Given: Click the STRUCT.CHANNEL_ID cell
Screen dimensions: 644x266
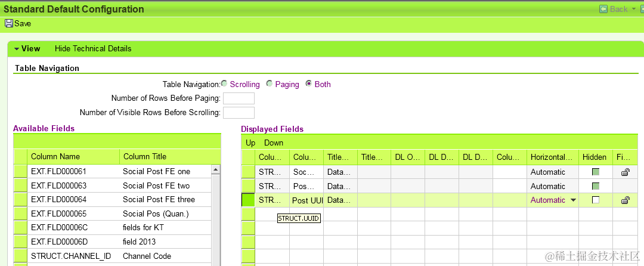Looking at the screenshot, I should click(73, 256).
